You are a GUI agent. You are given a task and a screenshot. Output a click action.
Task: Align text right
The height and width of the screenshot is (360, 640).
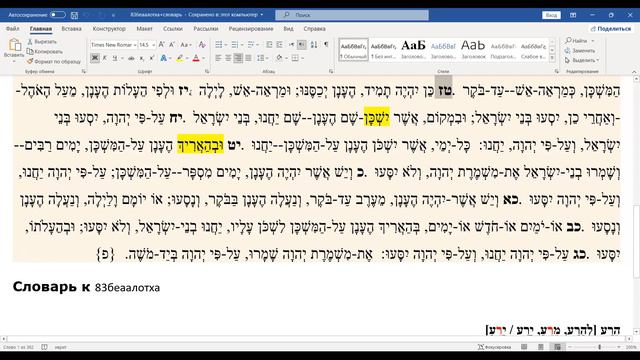click(x=238, y=58)
